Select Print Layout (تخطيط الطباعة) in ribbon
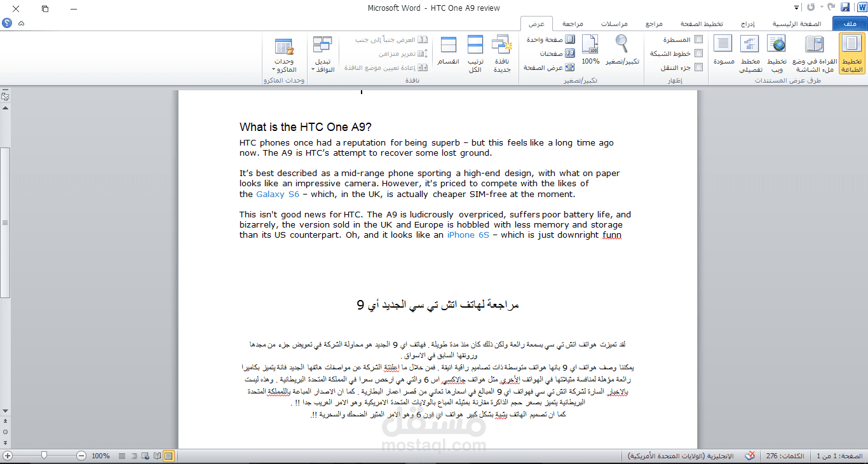Image resolution: width=868 pixels, height=464 pixels. [851, 53]
